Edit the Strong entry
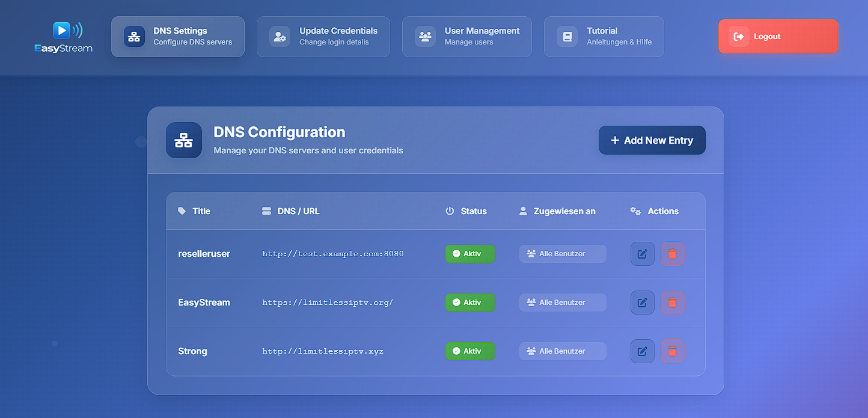 click(x=643, y=351)
